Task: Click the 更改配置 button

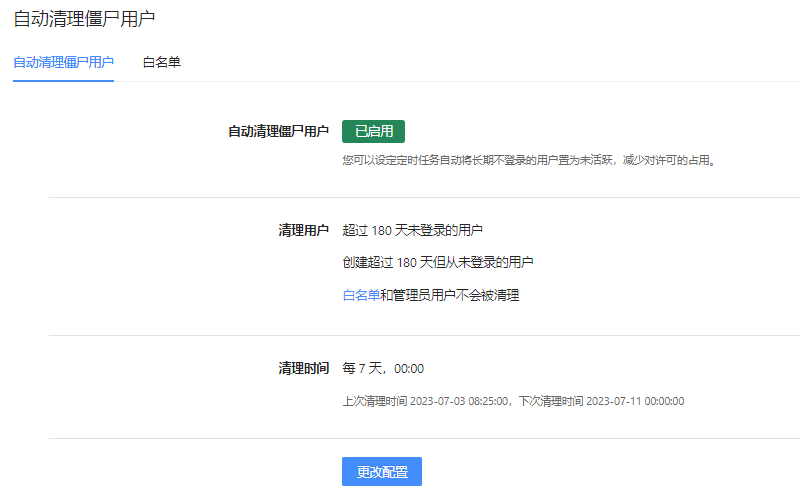Action: 382,472
